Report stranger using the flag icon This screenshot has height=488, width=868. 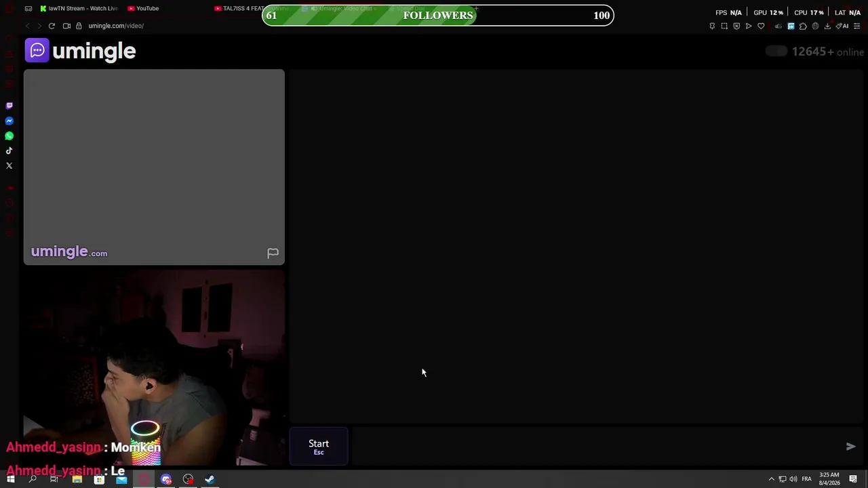tap(273, 253)
